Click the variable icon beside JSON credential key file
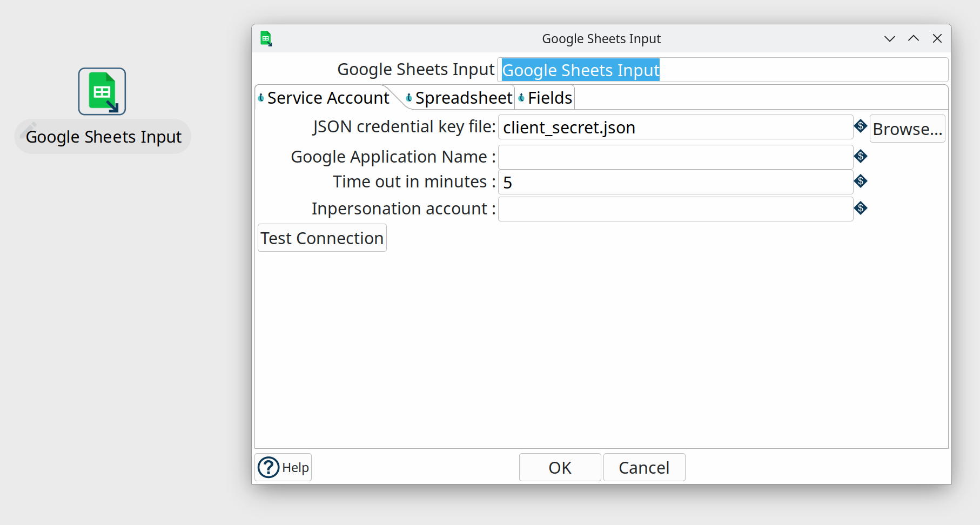 (861, 126)
